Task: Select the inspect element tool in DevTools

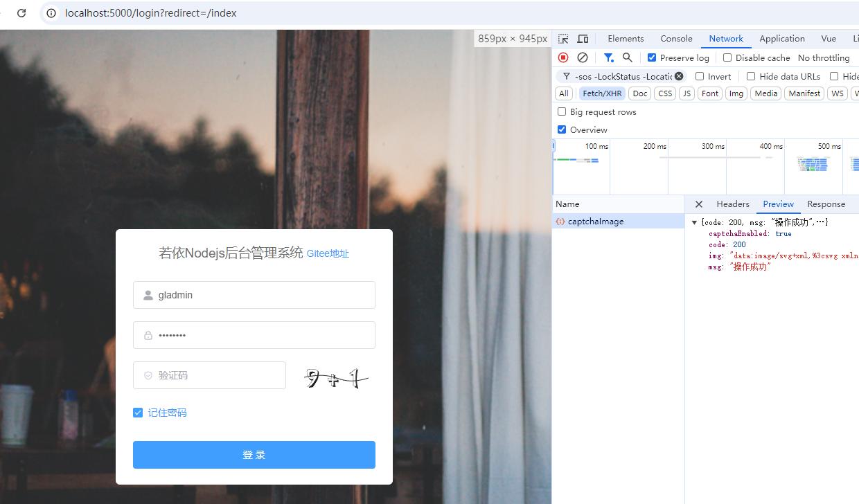Action: pyautogui.click(x=563, y=39)
